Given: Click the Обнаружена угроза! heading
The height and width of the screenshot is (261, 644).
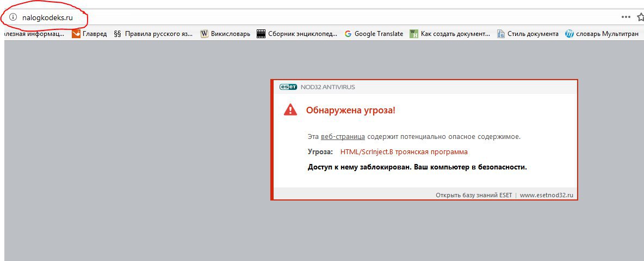Looking at the screenshot, I should click(351, 110).
